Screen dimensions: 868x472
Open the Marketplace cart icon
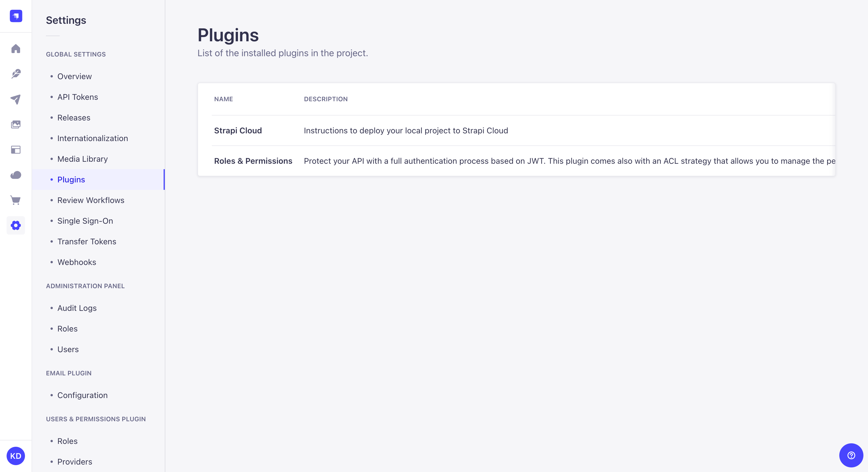(15, 200)
